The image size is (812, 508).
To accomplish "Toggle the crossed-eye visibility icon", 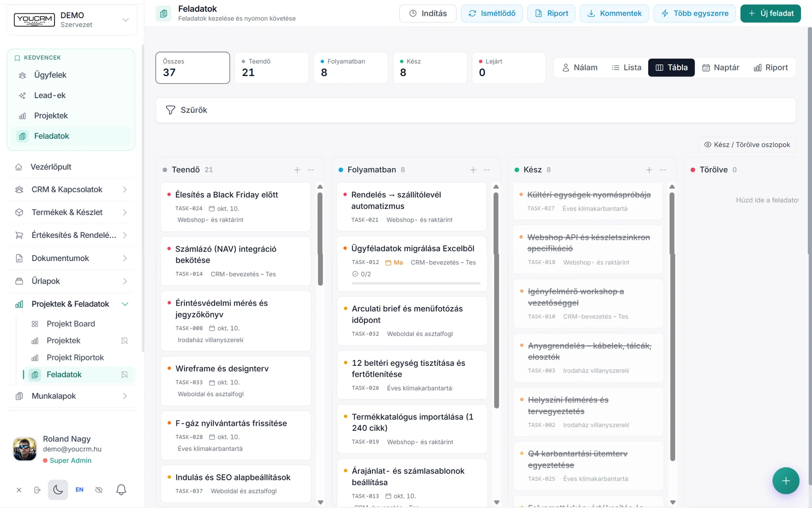I will (99, 490).
